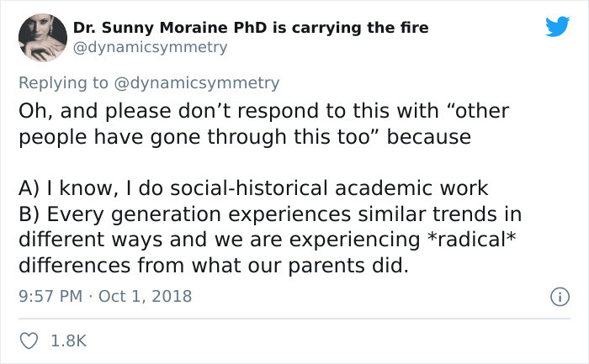Image resolution: width=589 pixels, height=364 pixels.
Task: Click the "differences from what our parents did" line
Action: (214, 266)
